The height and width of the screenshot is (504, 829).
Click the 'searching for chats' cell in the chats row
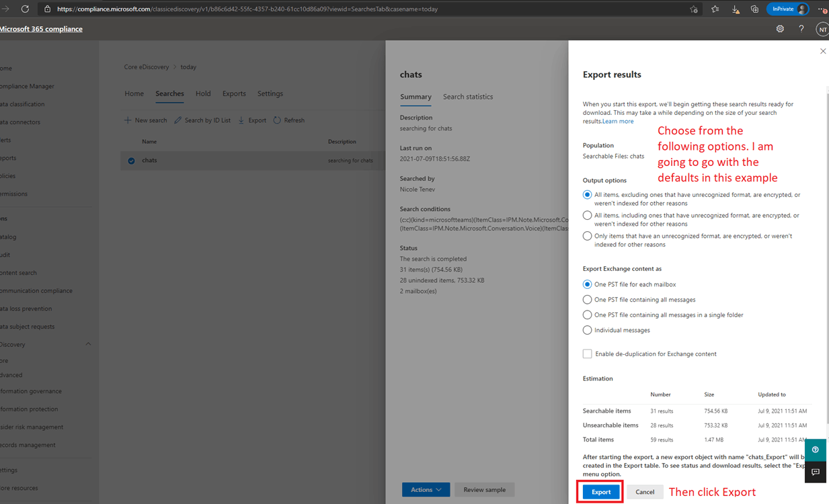pyautogui.click(x=350, y=161)
